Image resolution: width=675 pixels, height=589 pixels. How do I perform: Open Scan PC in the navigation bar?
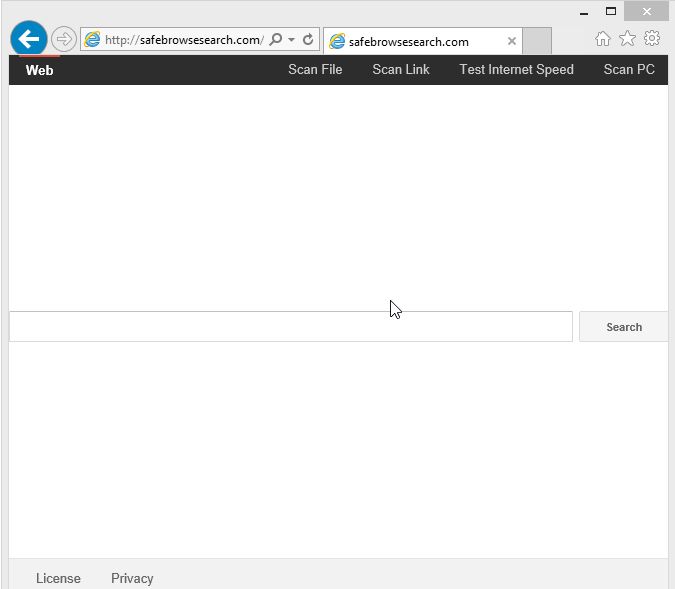629,69
